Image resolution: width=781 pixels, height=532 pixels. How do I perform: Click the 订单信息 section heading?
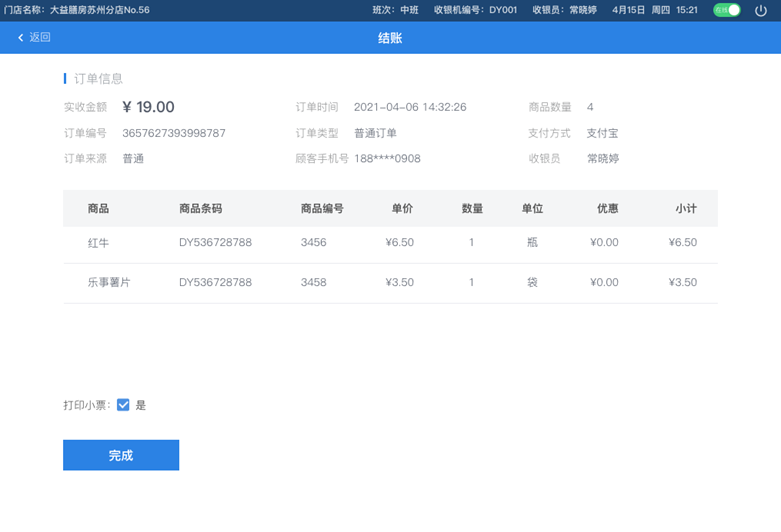98,79
